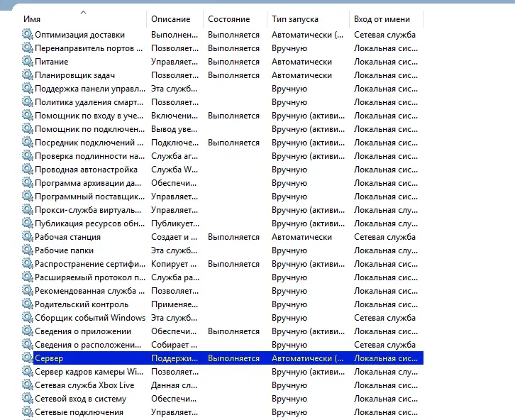The height and width of the screenshot is (420, 515).
Task: Click the gear icon of Программа архивации данных
Action: (28, 182)
